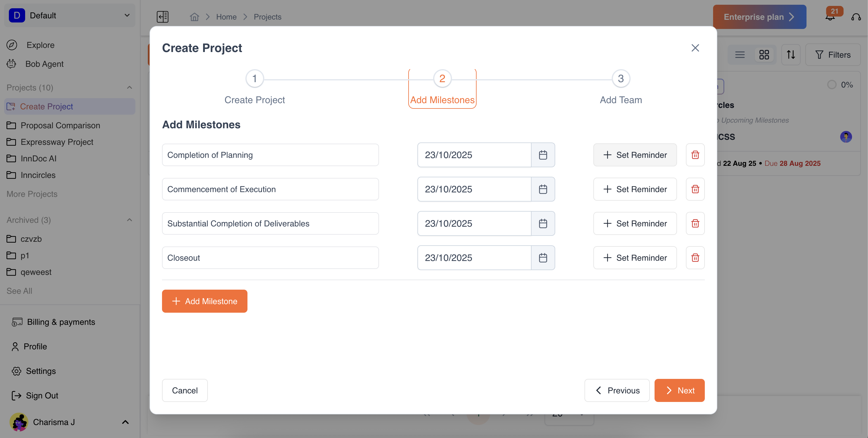Image resolution: width=868 pixels, height=438 pixels.
Task: Delete the Commencement of Execution milestone
Action: [695, 189]
